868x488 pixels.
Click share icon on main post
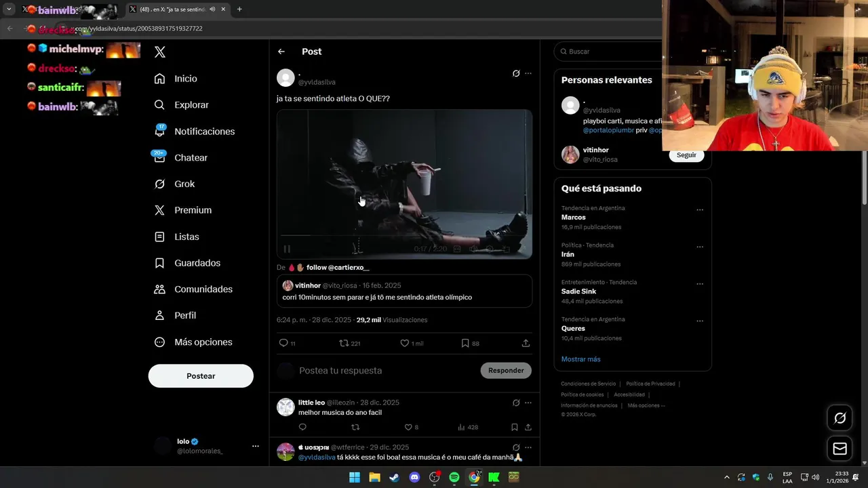[x=526, y=343]
